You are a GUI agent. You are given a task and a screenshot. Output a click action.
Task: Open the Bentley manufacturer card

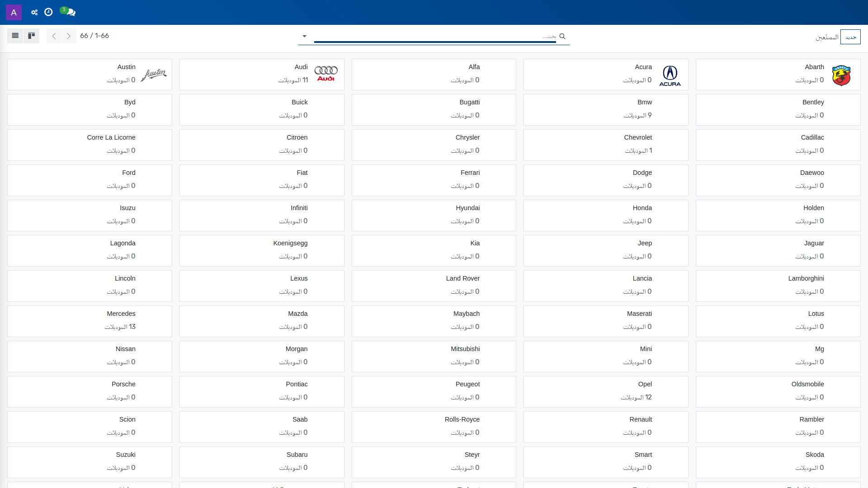point(778,110)
